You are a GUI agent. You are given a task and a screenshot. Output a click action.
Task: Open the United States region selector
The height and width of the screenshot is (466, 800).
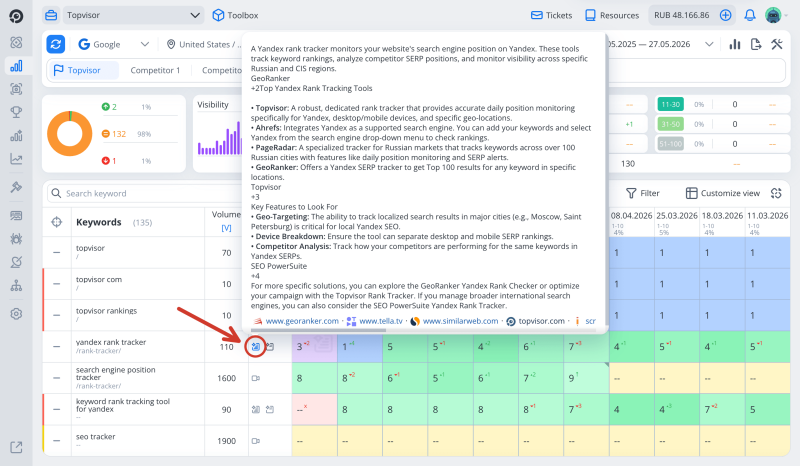[x=204, y=44]
